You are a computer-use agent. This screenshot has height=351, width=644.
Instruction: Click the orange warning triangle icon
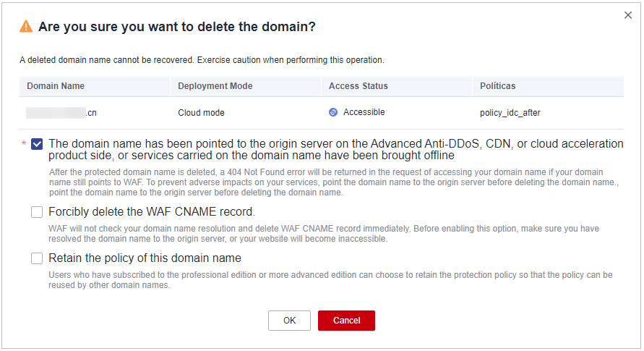point(26,27)
